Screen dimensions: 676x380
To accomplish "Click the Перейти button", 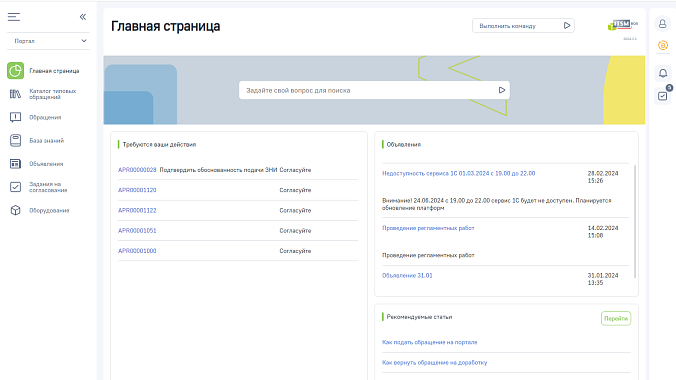I will click(x=616, y=318).
